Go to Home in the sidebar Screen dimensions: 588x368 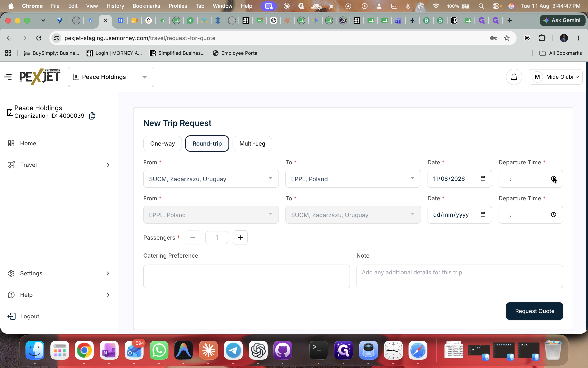point(28,143)
